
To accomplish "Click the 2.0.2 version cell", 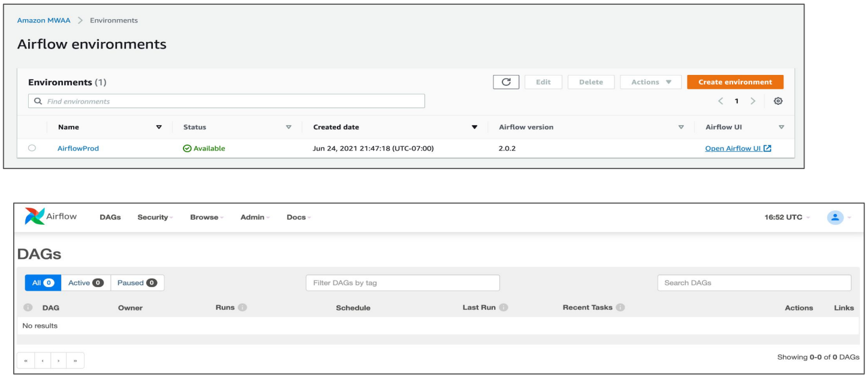I will (x=507, y=149).
